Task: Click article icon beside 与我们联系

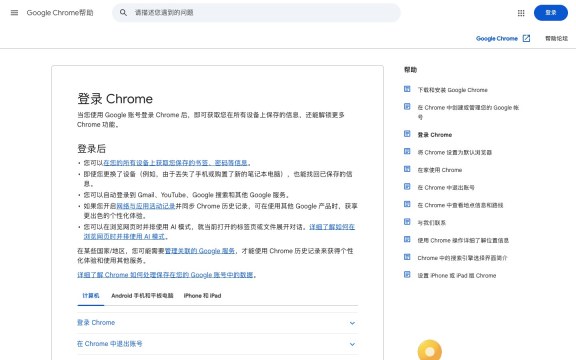Action: coord(407,222)
